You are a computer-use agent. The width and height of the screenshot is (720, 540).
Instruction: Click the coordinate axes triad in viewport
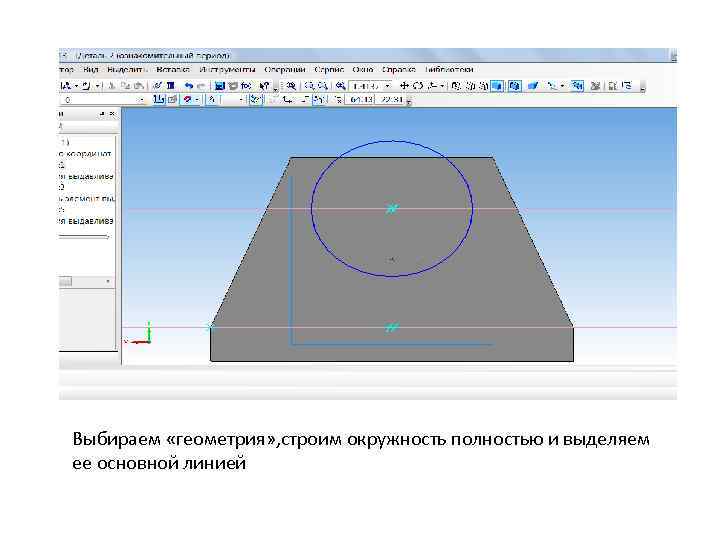139,334
